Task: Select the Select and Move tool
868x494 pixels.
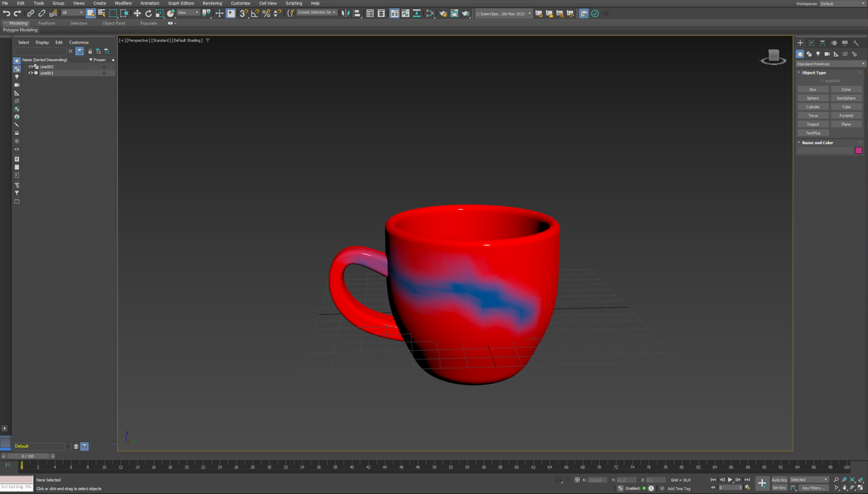Action: (x=137, y=13)
